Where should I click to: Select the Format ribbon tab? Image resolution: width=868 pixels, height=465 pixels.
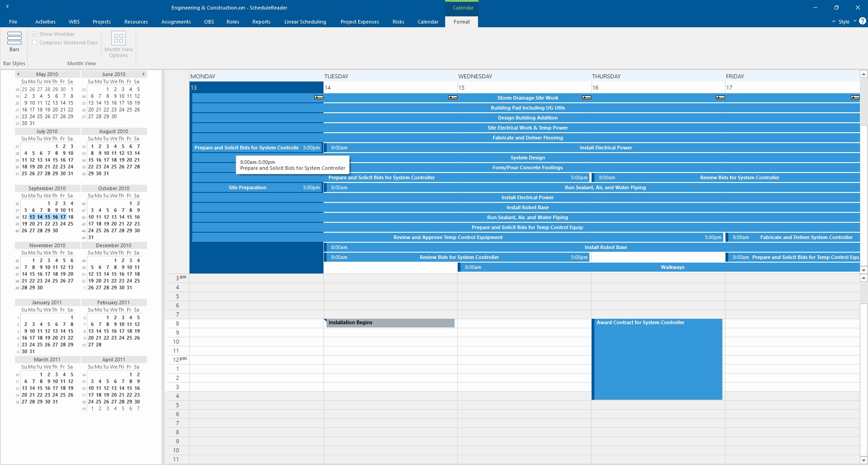(462, 22)
